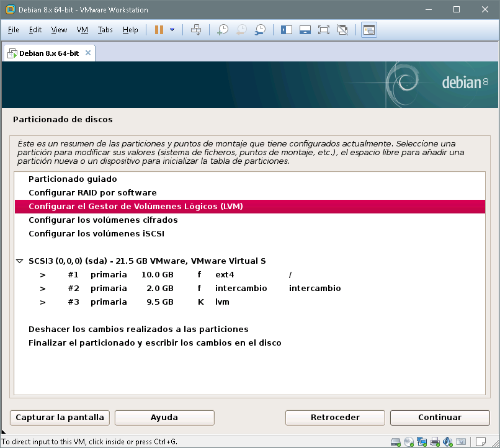Image resolution: width=500 pixels, height=448 pixels.
Task: Click the network adapter status icon
Action: (x=422, y=442)
